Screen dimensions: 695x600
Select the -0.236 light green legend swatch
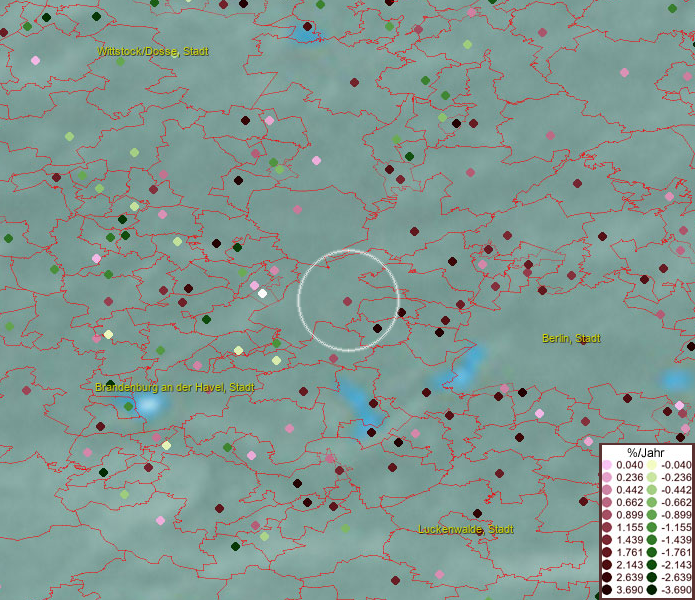point(652,477)
